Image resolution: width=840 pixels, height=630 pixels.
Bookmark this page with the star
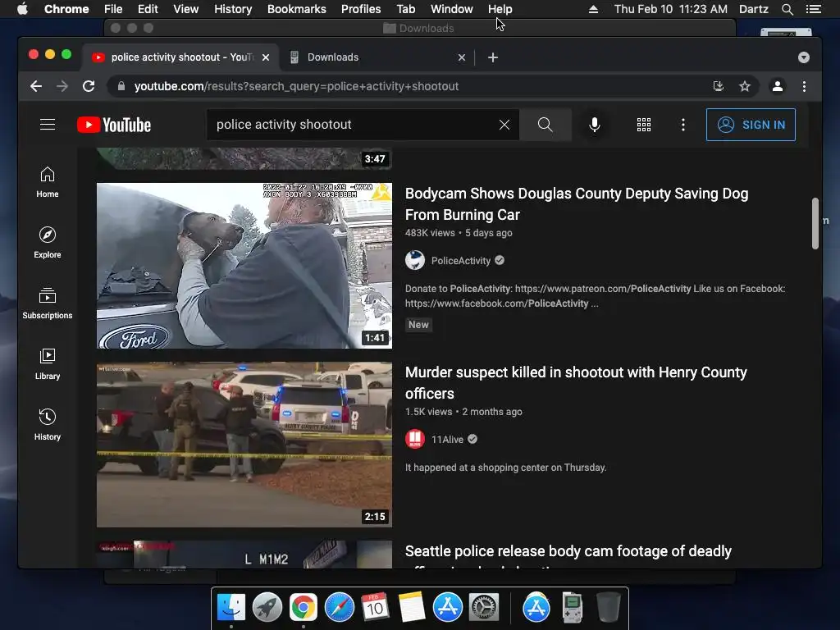(745, 86)
